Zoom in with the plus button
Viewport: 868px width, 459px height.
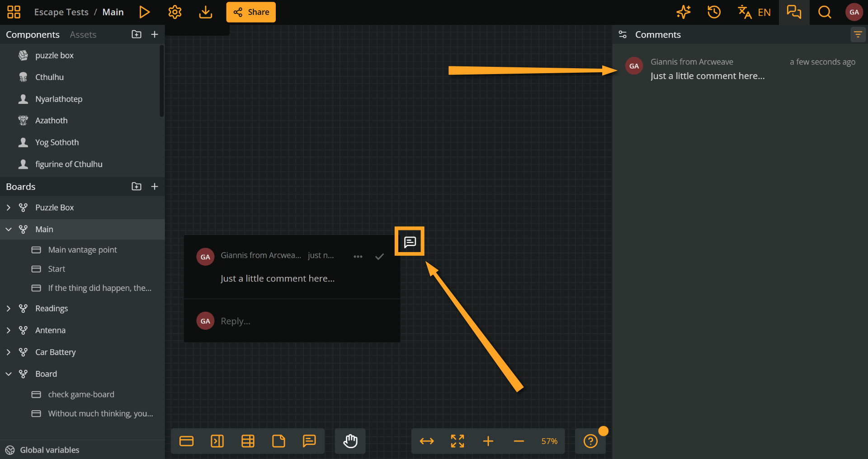click(x=488, y=441)
